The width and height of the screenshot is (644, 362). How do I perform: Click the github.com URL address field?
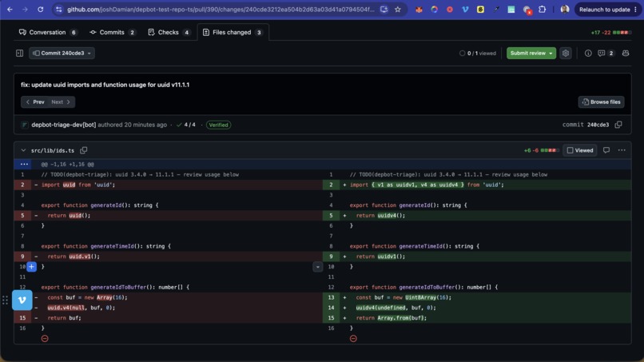tap(221, 10)
